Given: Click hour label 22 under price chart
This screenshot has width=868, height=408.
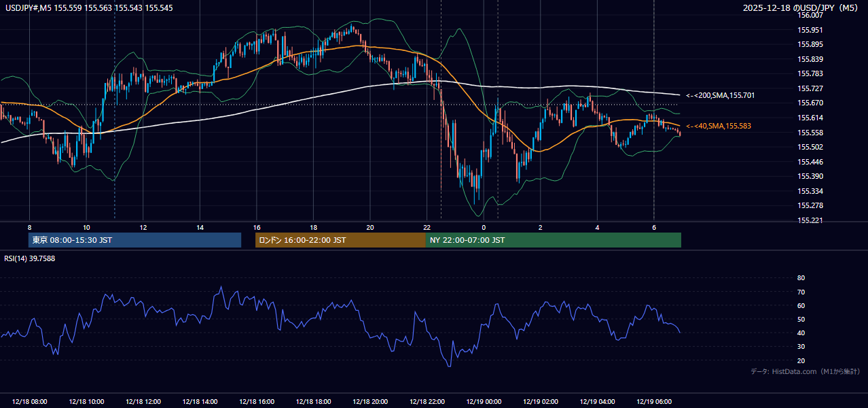Looking at the screenshot, I should pyautogui.click(x=427, y=227).
